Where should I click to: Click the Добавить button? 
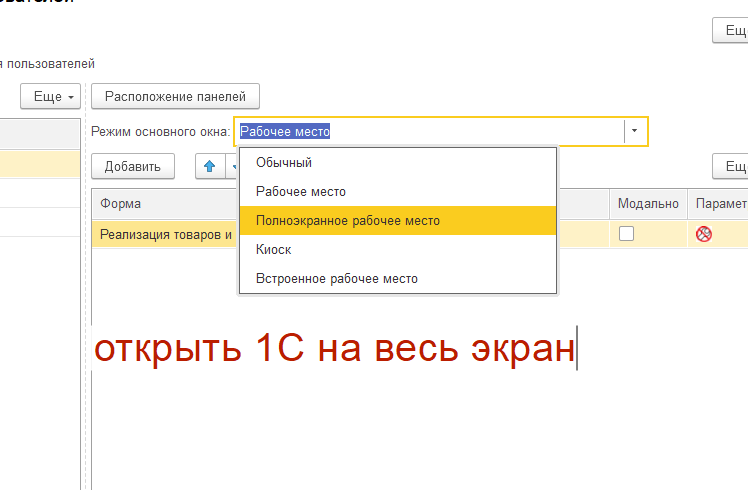point(133,167)
